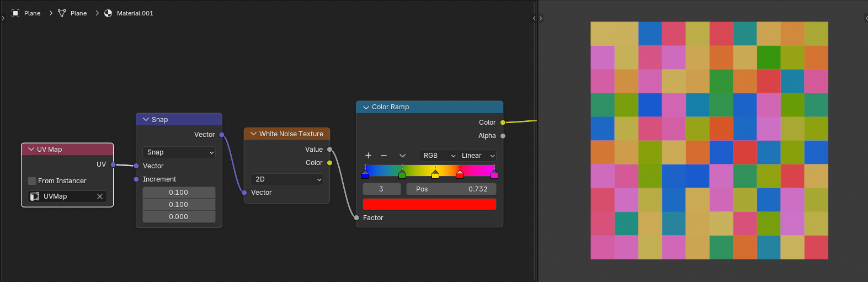This screenshot has height=282, width=868.
Task: Click the Pos field showing 0.732
Action: click(451, 189)
